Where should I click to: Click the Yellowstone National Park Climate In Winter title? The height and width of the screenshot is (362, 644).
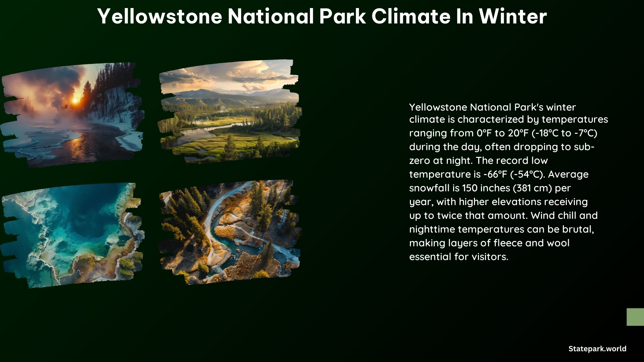click(322, 16)
